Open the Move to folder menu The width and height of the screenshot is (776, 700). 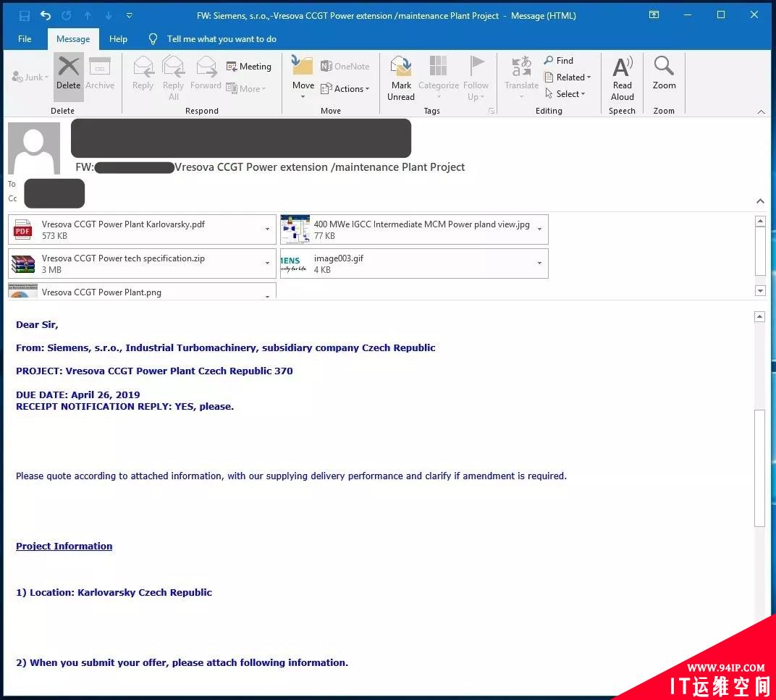click(303, 77)
